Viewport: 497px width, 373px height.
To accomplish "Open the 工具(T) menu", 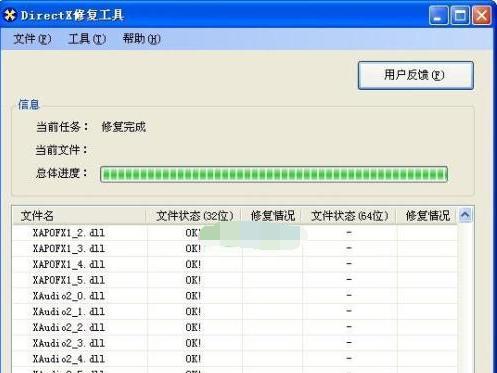I will click(87, 39).
